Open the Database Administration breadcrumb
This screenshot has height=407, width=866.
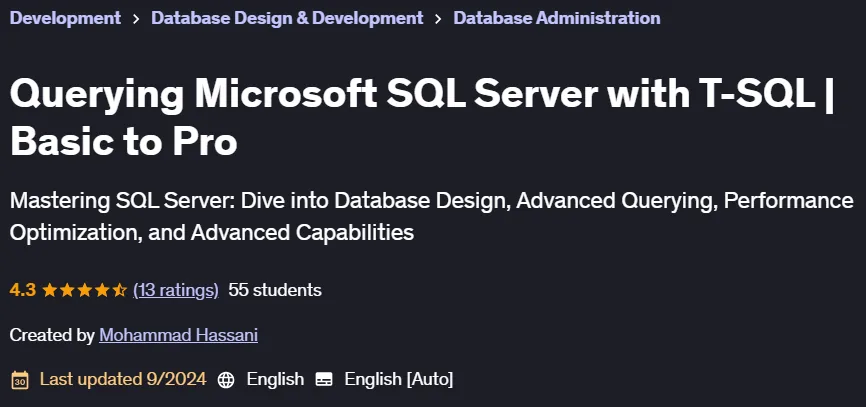click(x=557, y=18)
